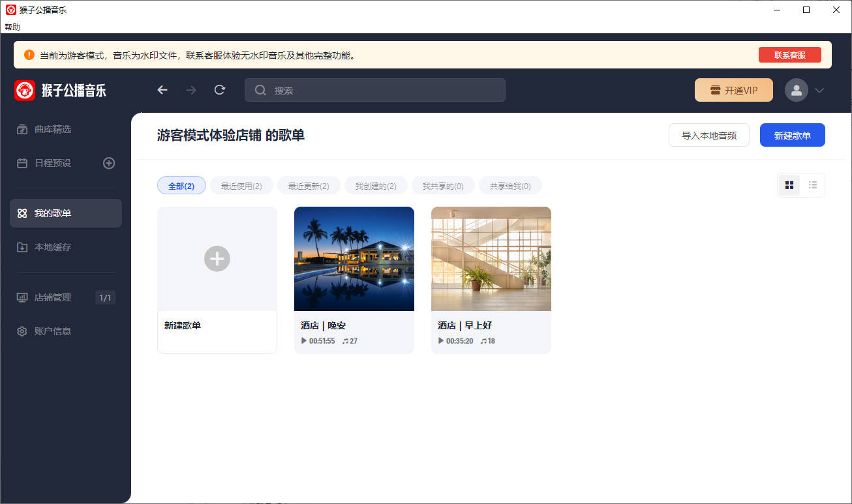Expand the account dropdown chevron
The width and height of the screenshot is (852, 504).
pyautogui.click(x=819, y=90)
